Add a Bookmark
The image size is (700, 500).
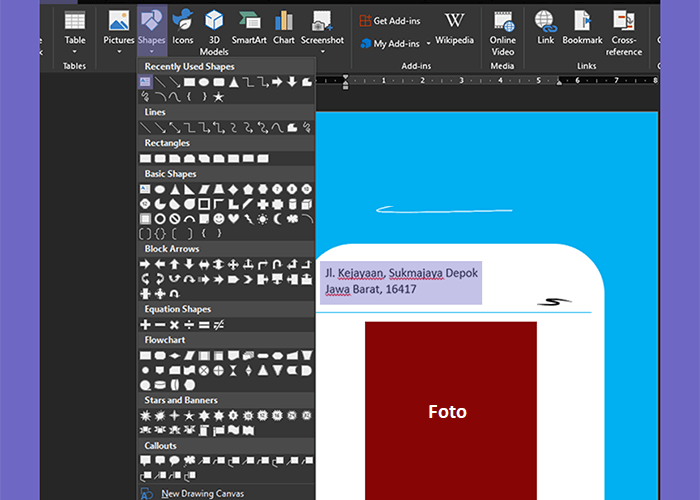[582, 29]
